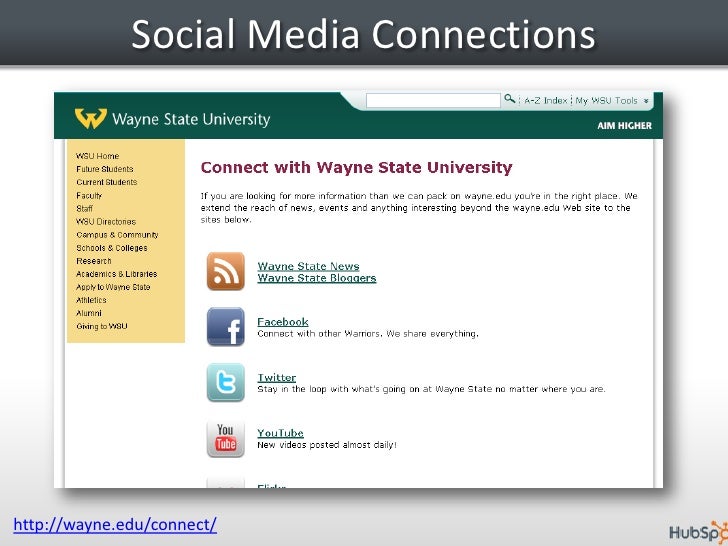Open the Research sidebar item
The height and width of the screenshot is (546, 728).
[93, 261]
